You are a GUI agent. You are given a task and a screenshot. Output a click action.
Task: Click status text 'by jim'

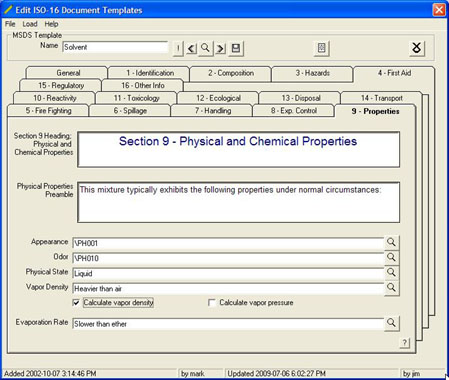(411, 374)
